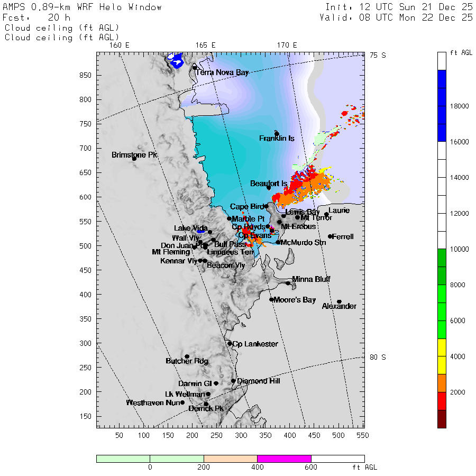The image size is (476, 476).
Task: Select the 'Ferrell' station label
Action: click(x=343, y=236)
